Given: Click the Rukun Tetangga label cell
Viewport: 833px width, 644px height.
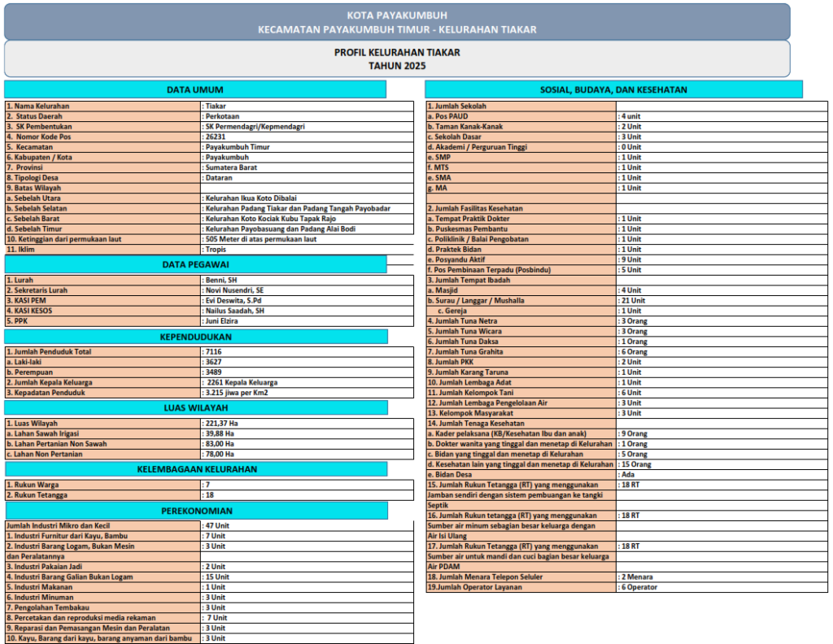Looking at the screenshot, I should (x=102, y=495).
